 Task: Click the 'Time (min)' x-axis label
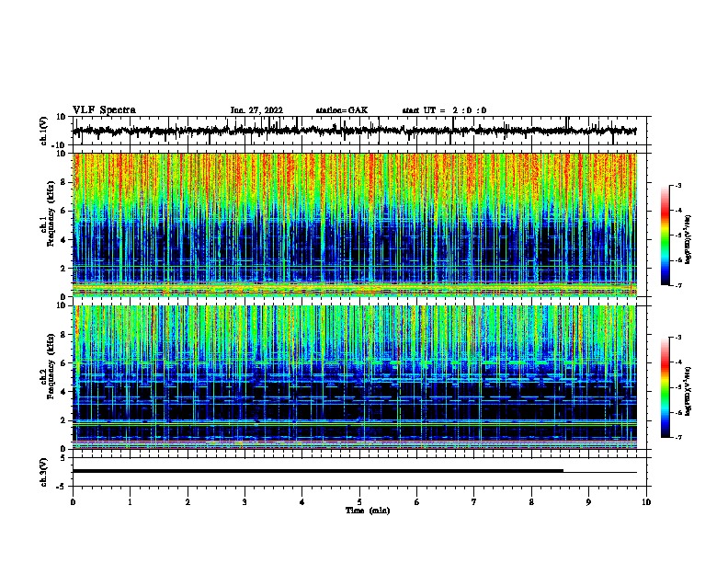click(x=368, y=511)
